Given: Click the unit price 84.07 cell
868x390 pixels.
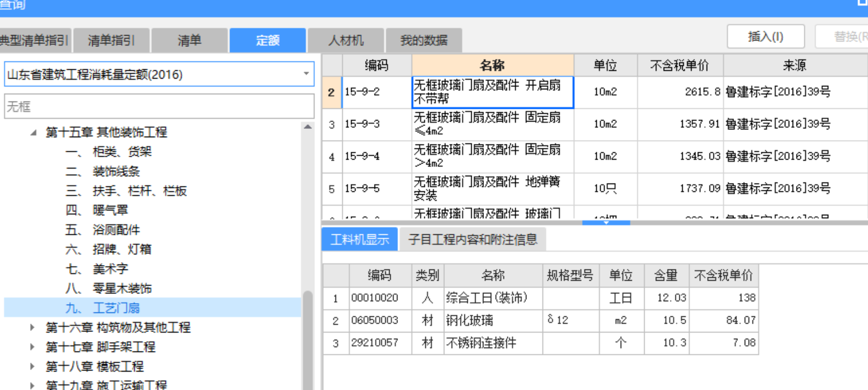Looking at the screenshot, I should 723,321.
